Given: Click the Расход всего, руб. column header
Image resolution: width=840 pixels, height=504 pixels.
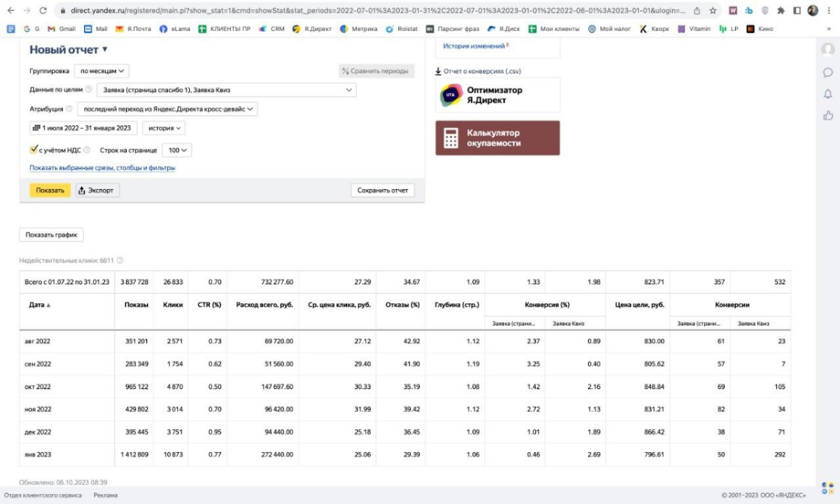Looking at the screenshot, I should click(x=265, y=305).
